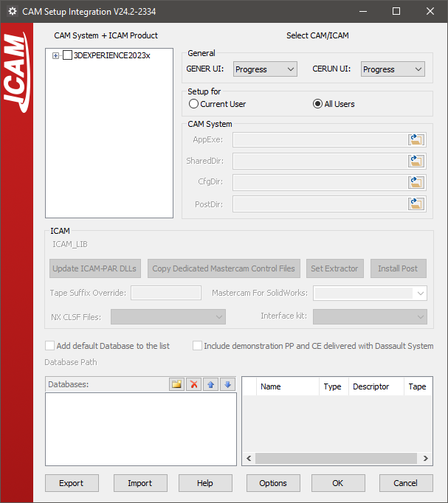Click the gear icon in the title bar
The image size is (448, 503).
[x=13, y=11]
